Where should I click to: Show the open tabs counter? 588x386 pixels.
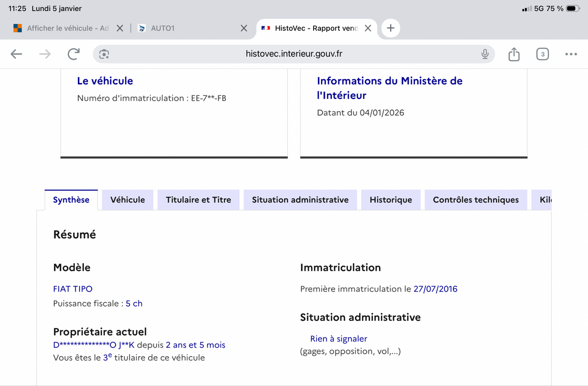point(542,54)
